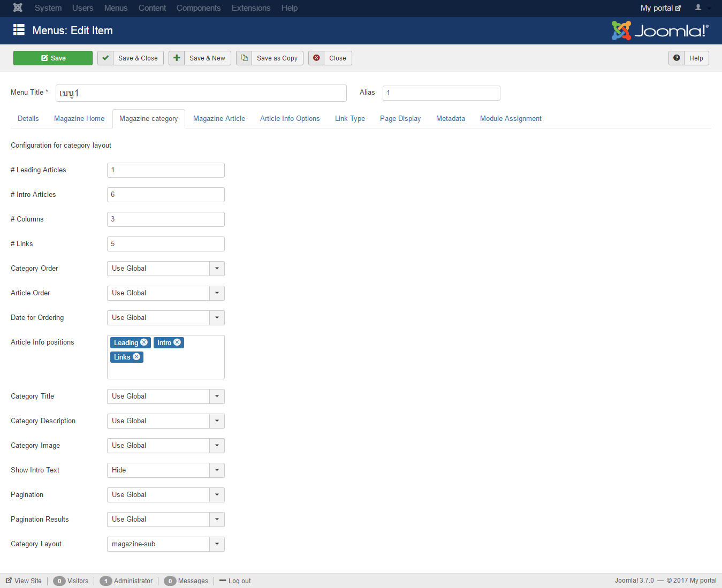722x588 pixels.
Task: Switch to the Details tab
Action: [x=28, y=119]
